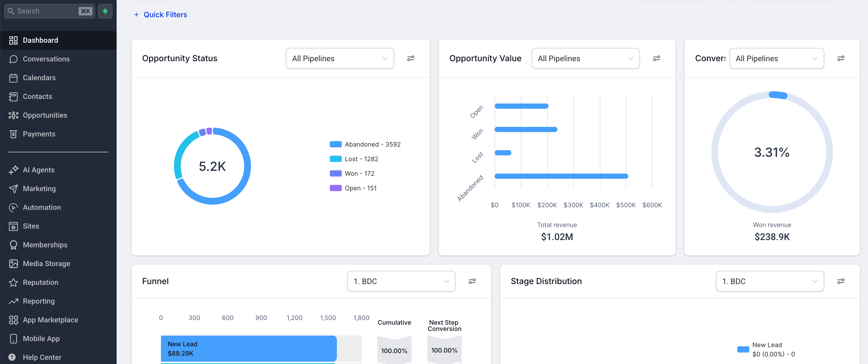Open Stage Distribution widget filter icon
868x364 pixels.
(841, 281)
